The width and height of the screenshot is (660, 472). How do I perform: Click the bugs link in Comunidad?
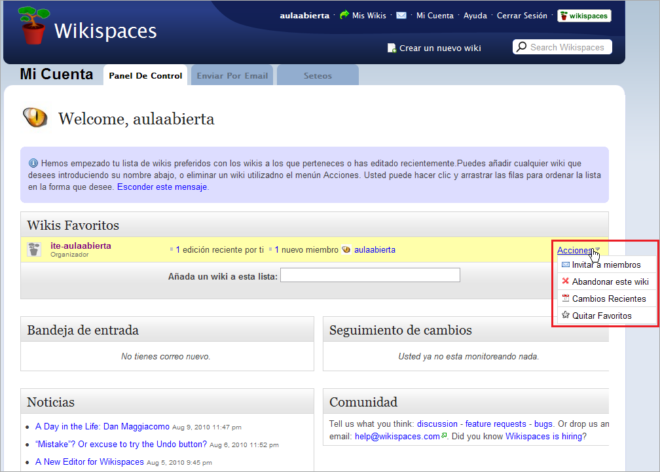(543, 424)
